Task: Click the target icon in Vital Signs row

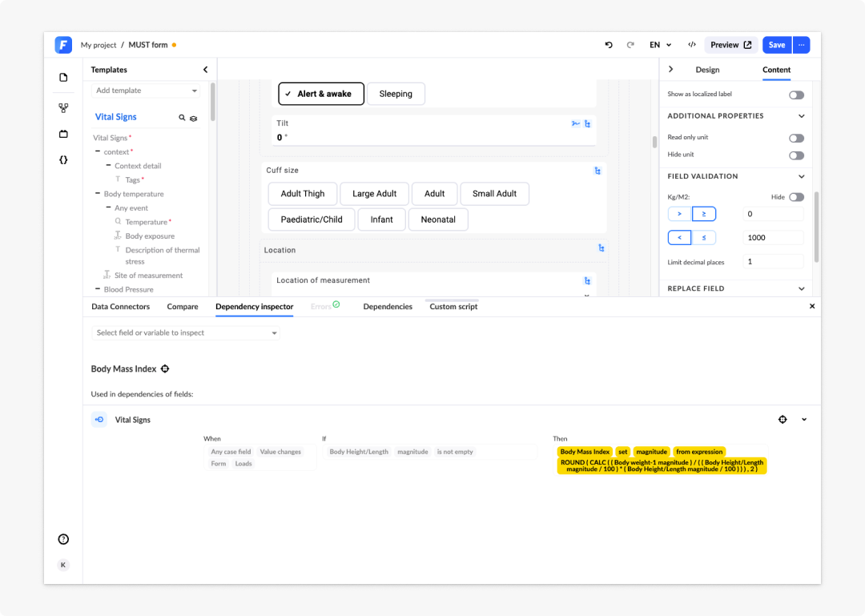Action: tap(783, 420)
